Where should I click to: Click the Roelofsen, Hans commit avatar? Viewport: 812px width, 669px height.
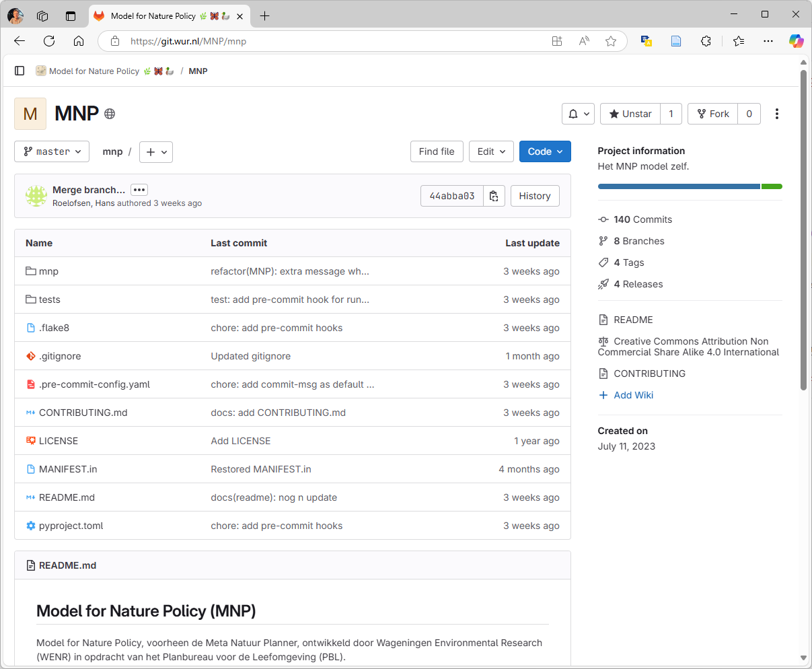click(x=36, y=196)
